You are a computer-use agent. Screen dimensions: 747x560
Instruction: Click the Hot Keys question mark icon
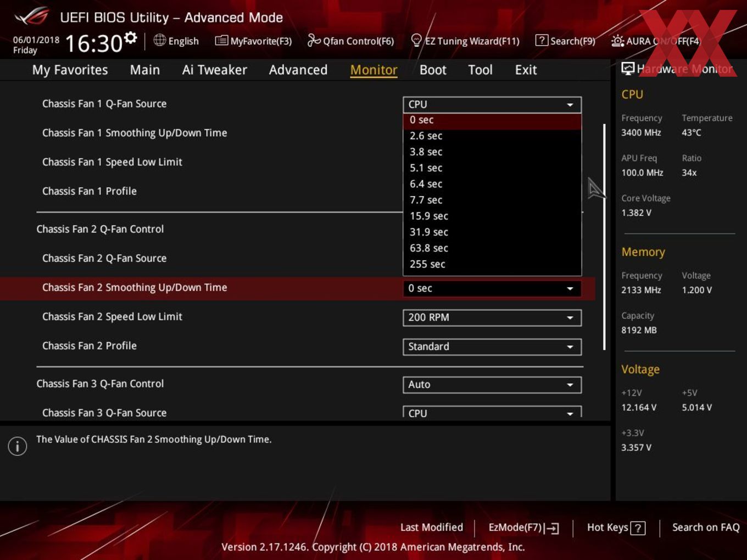point(638,528)
